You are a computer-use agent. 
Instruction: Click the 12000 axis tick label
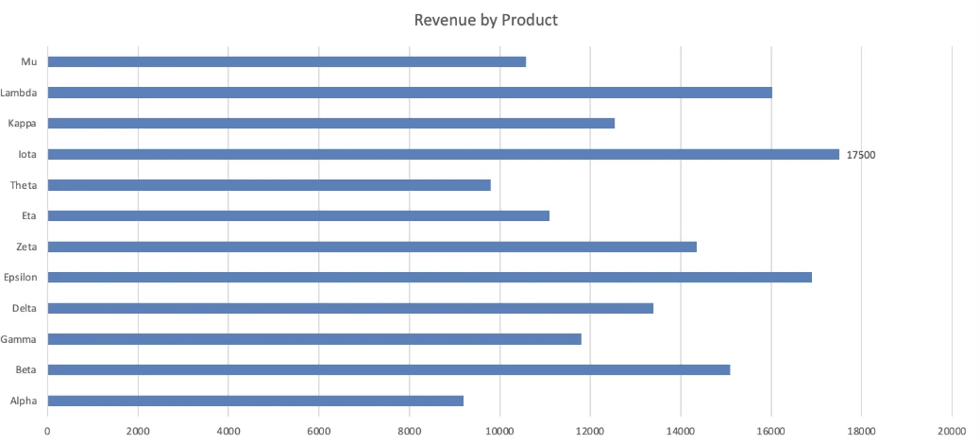[x=590, y=430]
